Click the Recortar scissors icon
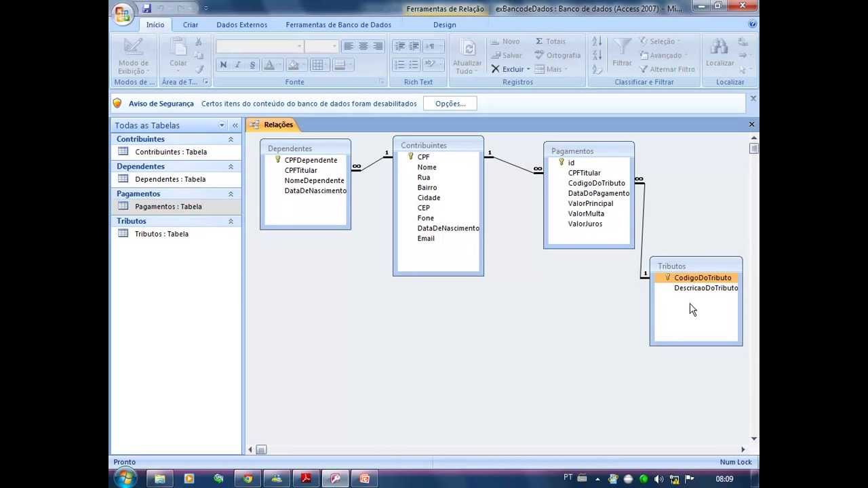Viewport: 868px width, 488px height. (x=199, y=42)
